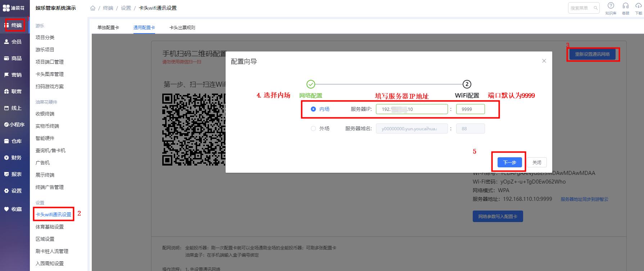Open 收银终端 menu item
The image size is (644, 271).
coord(45,114)
